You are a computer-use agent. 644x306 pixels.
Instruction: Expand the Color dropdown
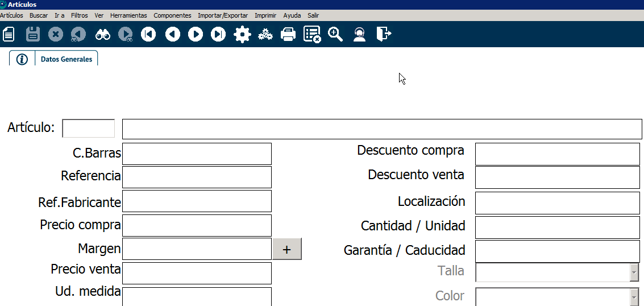coord(634,297)
